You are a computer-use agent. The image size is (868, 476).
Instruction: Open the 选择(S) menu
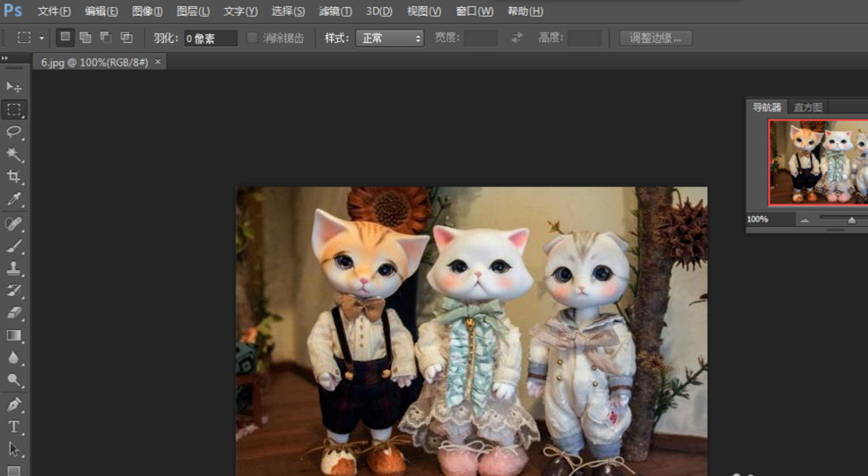coord(288,11)
